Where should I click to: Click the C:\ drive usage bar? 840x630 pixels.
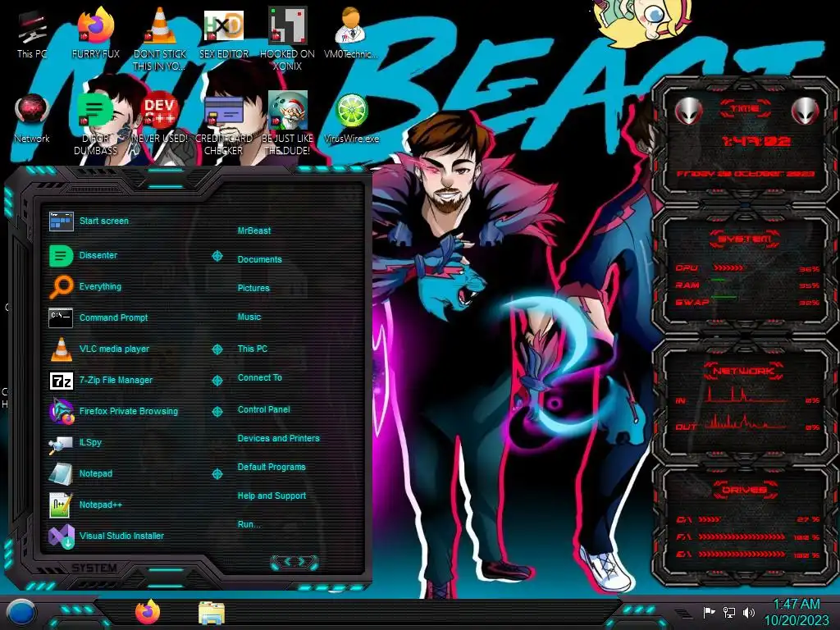click(x=710, y=519)
